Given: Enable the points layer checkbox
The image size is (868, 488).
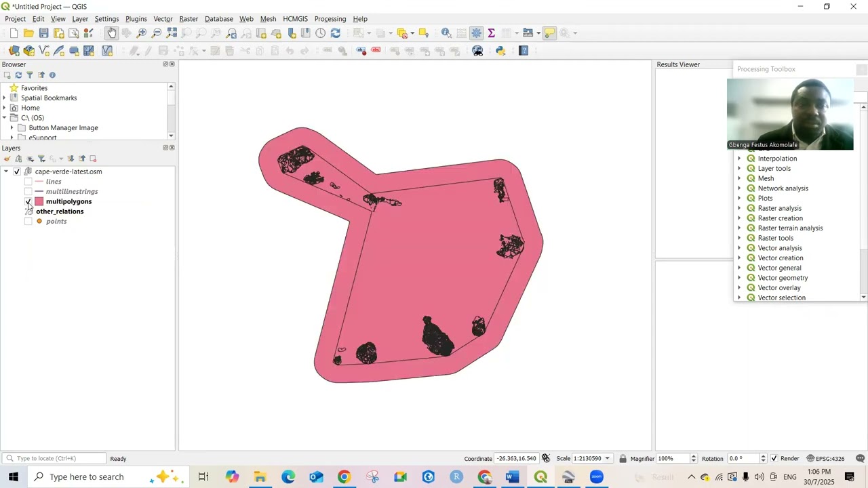Looking at the screenshot, I should (x=28, y=222).
